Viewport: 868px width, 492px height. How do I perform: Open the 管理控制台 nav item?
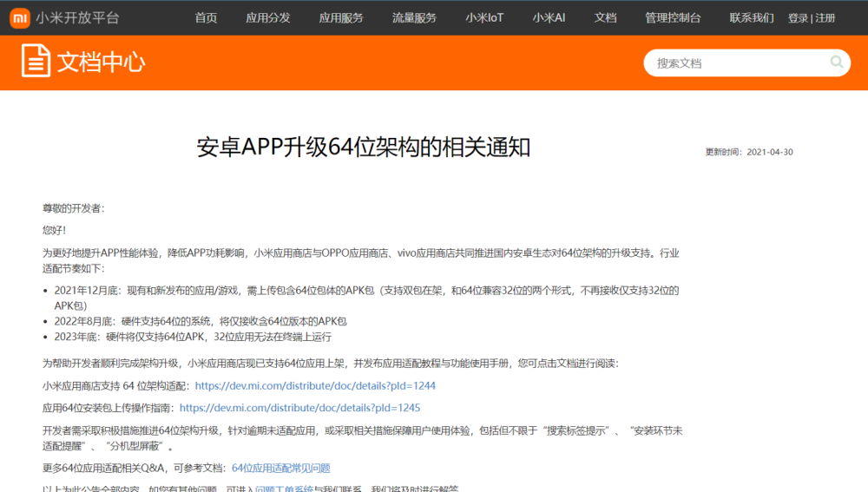[673, 17]
